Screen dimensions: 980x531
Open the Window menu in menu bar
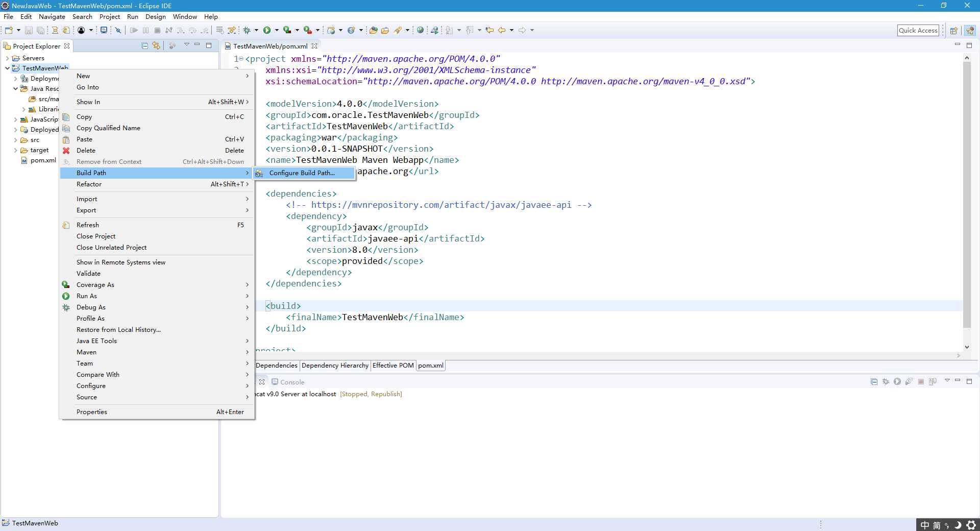(185, 16)
